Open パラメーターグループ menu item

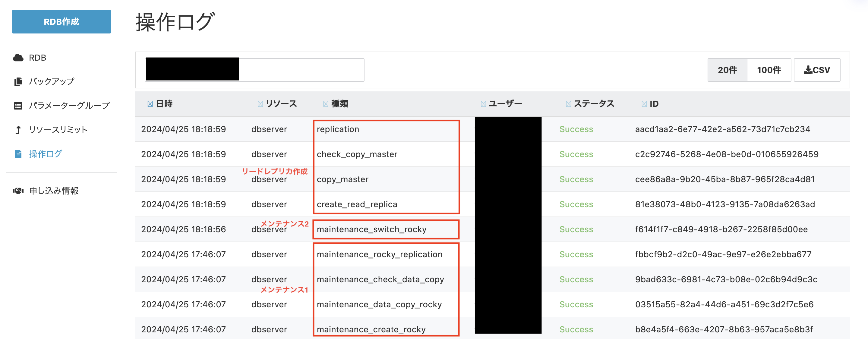point(69,106)
